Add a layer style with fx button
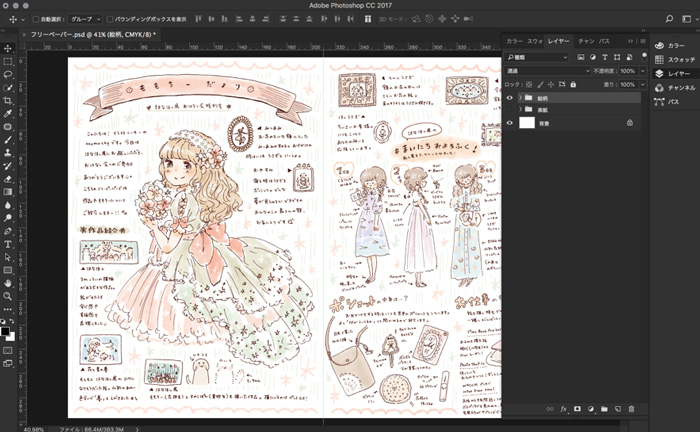This screenshot has height=432, width=700. (x=563, y=409)
